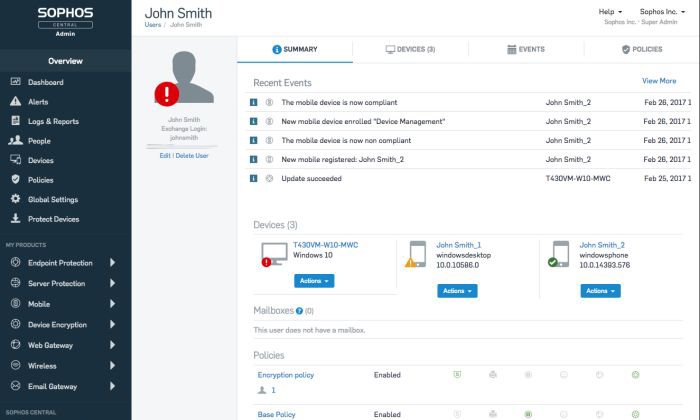Screen dimensions: 700x420
Task: Click the green mobile icon in Base Policy row
Action: click(x=528, y=414)
